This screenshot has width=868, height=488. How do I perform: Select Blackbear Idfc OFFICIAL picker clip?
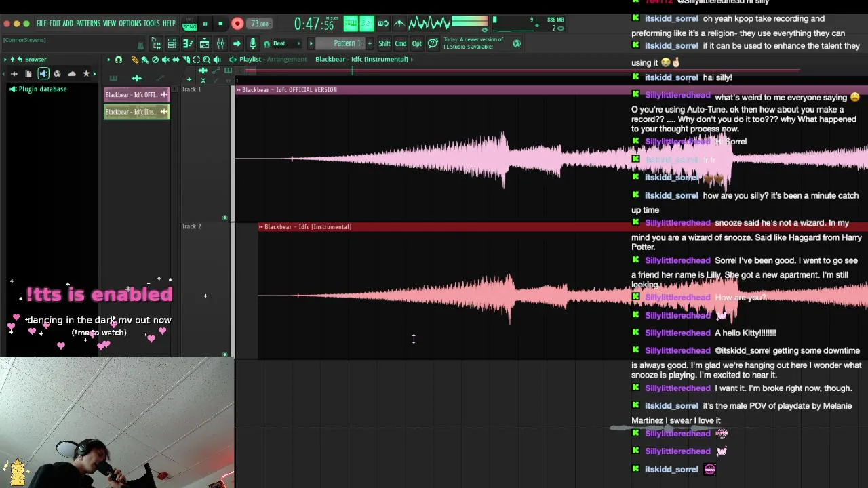[136, 95]
